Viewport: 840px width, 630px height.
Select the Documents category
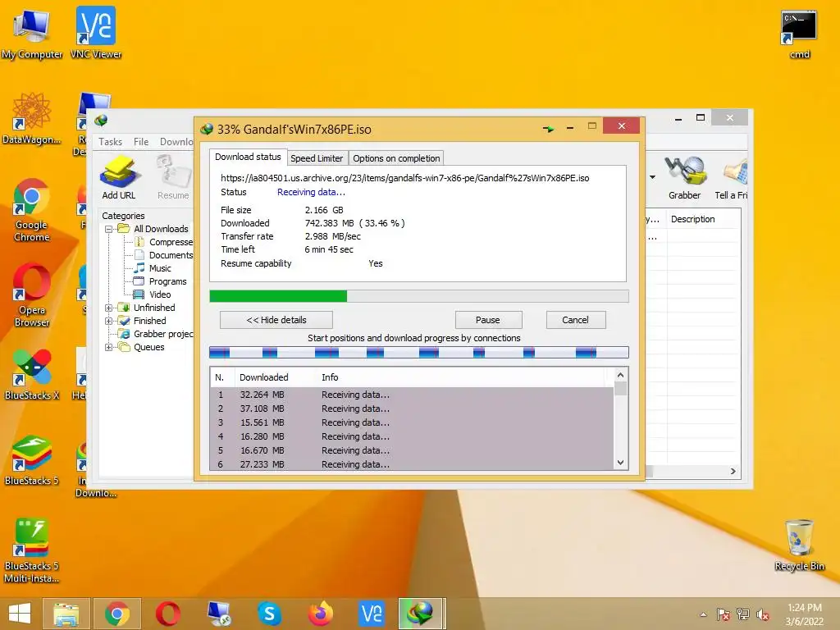point(163,255)
